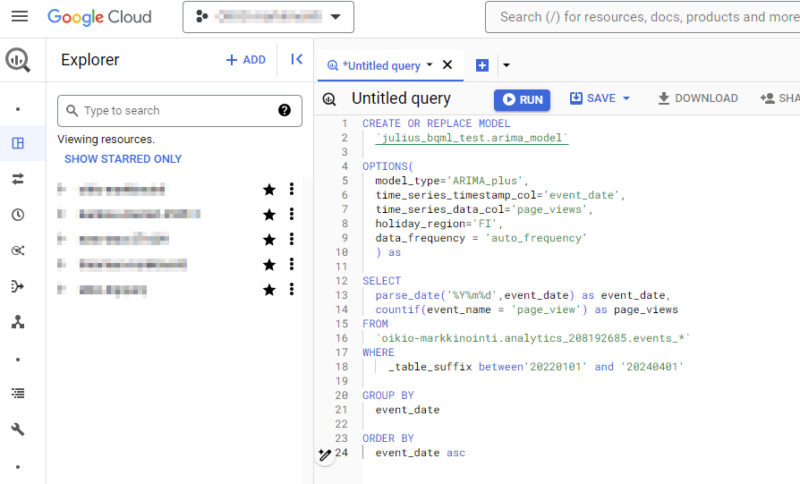Click the Explorer 'Type to search' field
Viewport: 800px width, 484px height.
[x=180, y=111]
